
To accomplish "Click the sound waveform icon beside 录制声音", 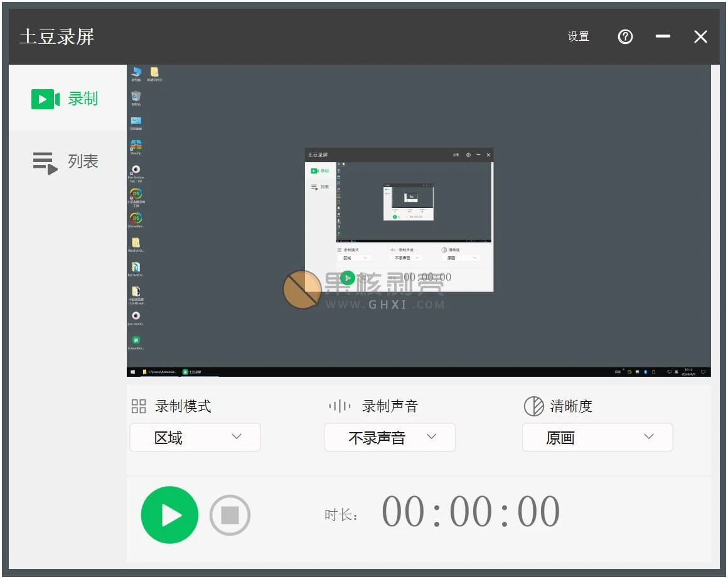I will point(340,406).
